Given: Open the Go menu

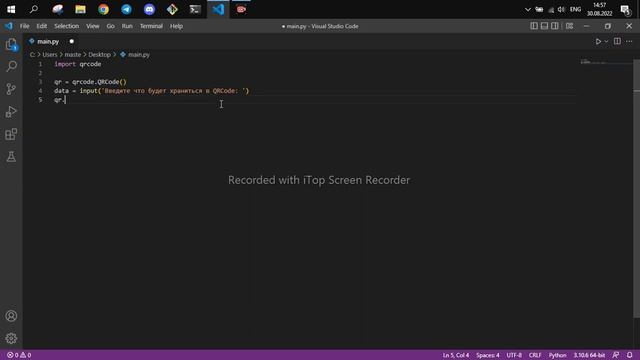Looking at the screenshot, I should [x=111, y=26].
